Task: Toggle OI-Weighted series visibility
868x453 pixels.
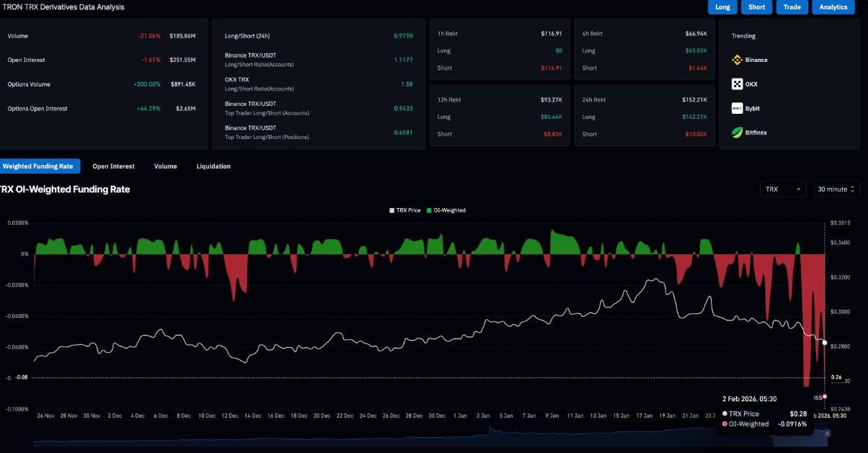Action: coord(448,210)
